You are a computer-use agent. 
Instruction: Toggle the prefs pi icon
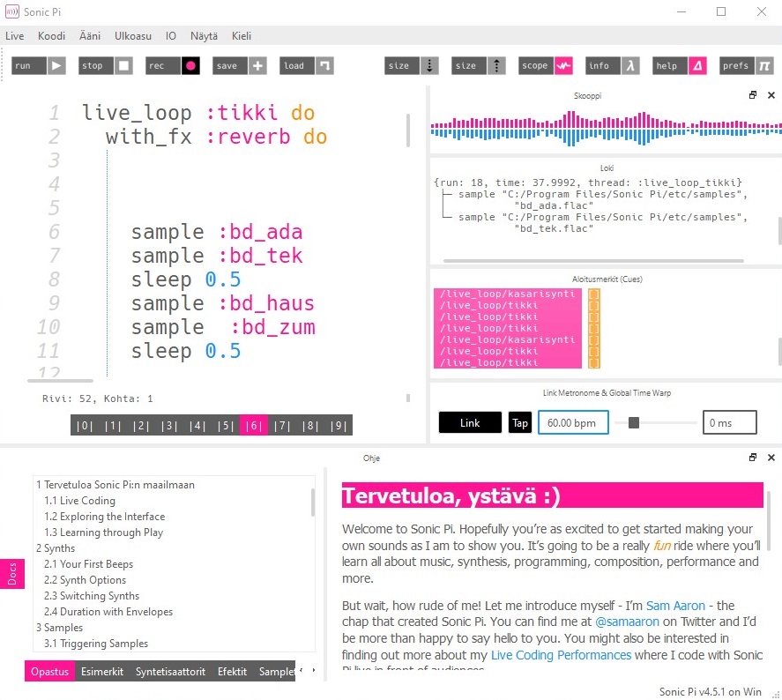click(x=764, y=65)
